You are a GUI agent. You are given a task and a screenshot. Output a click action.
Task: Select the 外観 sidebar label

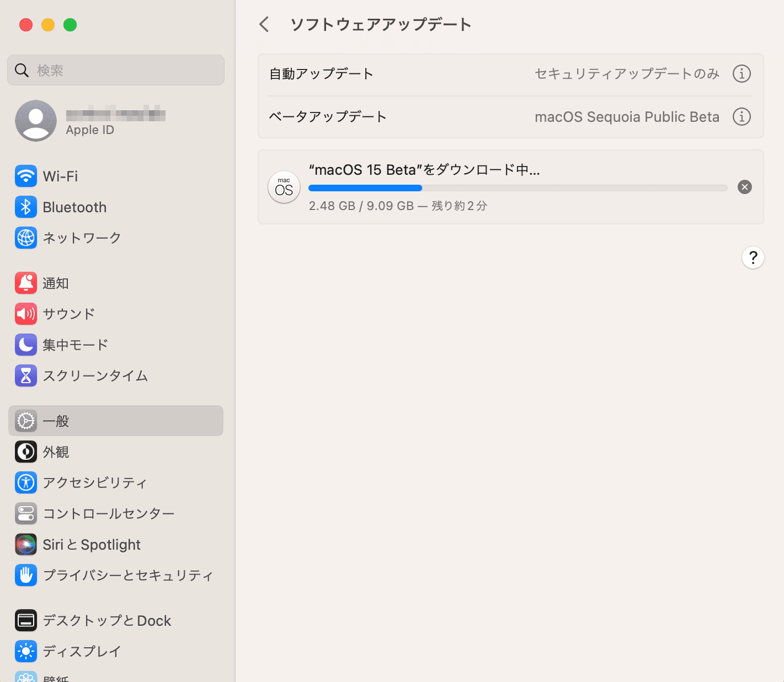point(56,452)
